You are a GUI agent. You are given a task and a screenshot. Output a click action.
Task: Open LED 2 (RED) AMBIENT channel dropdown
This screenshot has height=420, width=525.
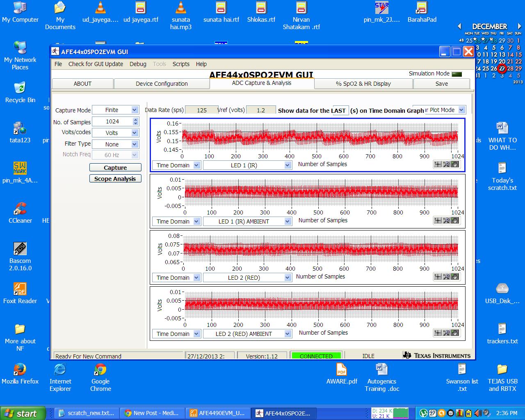(x=247, y=333)
